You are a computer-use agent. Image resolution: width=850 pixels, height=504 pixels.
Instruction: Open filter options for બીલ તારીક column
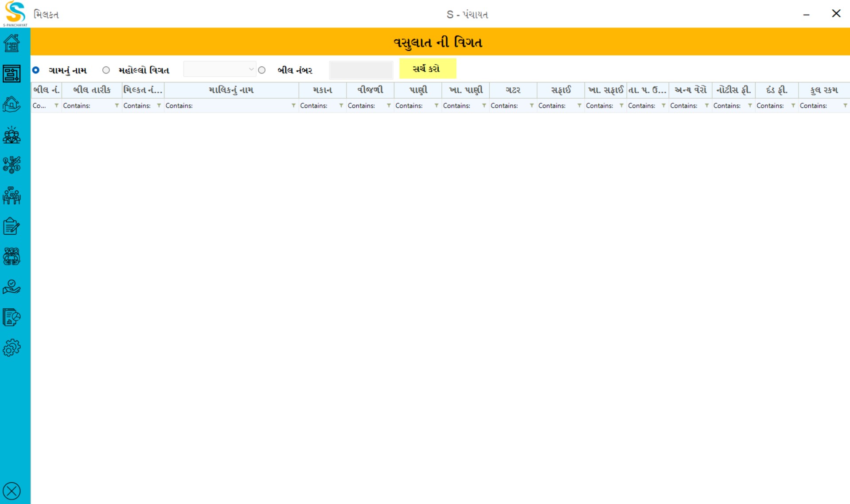coord(117,105)
